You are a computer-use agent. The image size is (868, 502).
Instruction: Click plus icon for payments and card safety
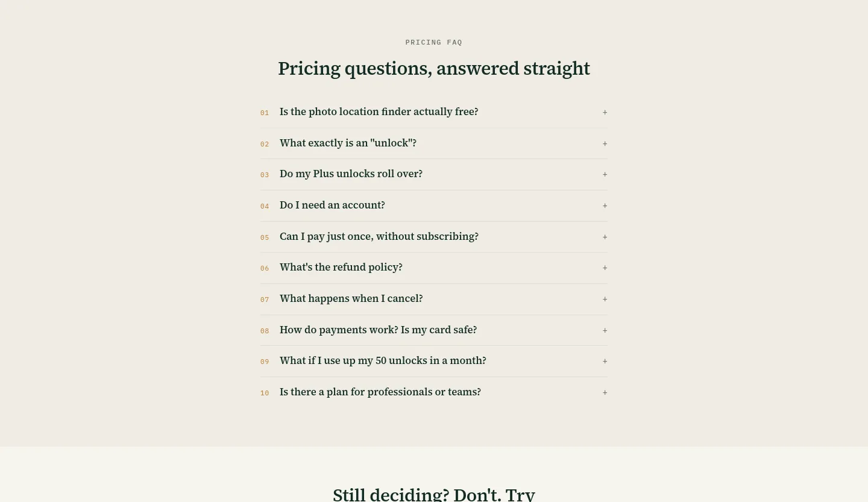point(605,330)
